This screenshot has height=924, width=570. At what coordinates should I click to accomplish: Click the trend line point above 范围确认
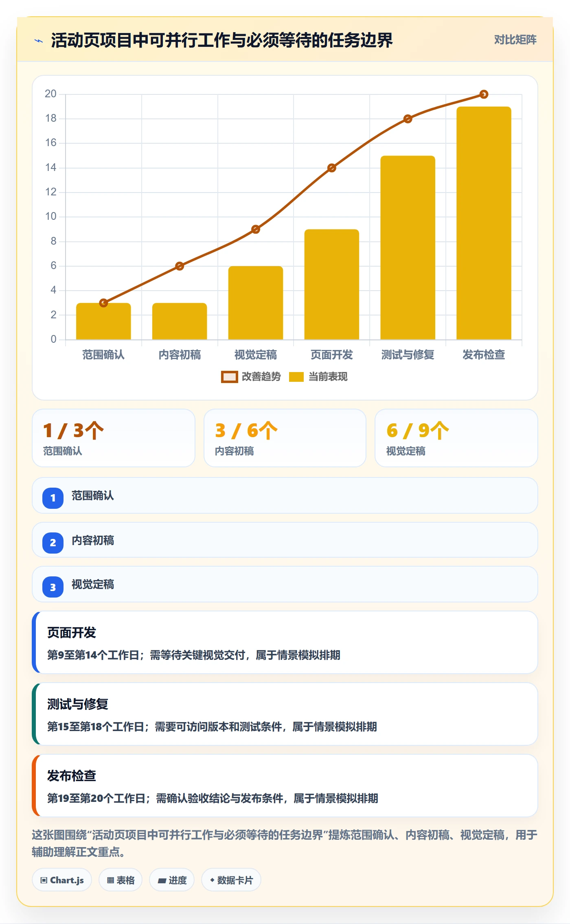[x=103, y=303]
